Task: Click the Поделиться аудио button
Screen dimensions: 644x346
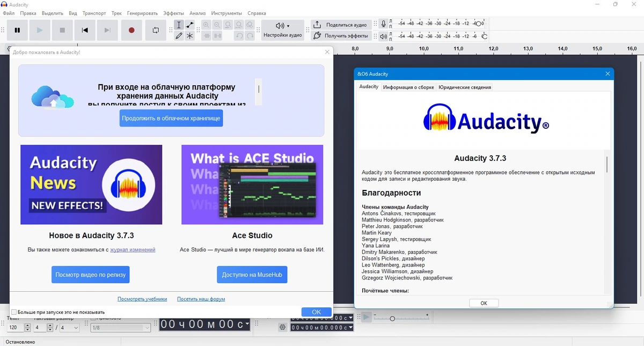Action: tap(341, 25)
